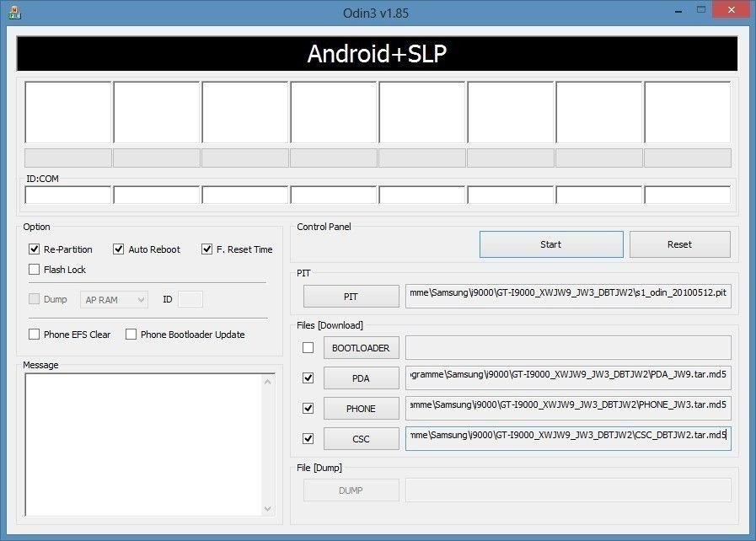756x541 pixels.
Task: Click the PDA_JW9.tar.md5 path field
Action: click(568, 378)
